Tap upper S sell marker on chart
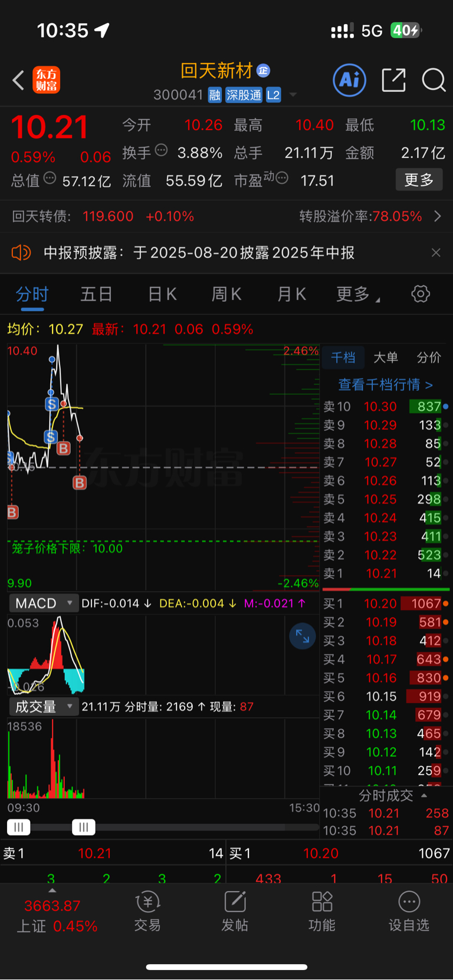This screenshot has width=453, height=980. click(x=52, y=404)
